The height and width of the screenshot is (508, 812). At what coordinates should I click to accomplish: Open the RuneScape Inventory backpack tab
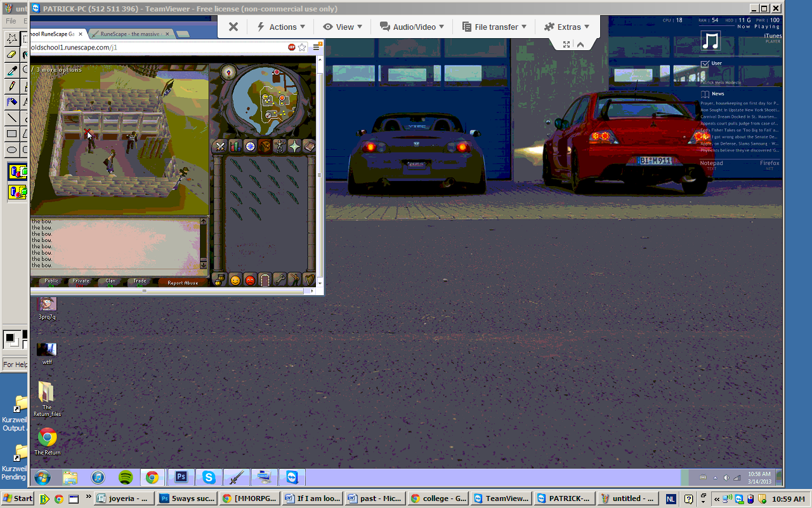coord(265,147)
